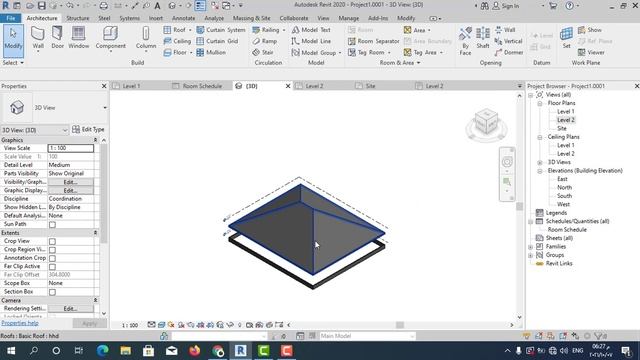Click Room Separator tool

pos(373,41)
